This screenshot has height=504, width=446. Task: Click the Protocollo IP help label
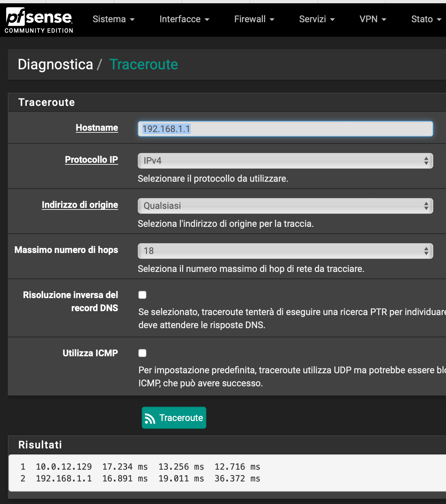pyautogui.click(x=91, y=160)
